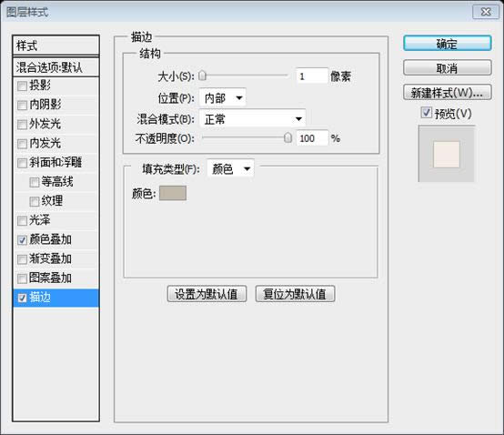504x435 pixels.
Task: Click 设置为默认值 button
Action: pos(207,294)
